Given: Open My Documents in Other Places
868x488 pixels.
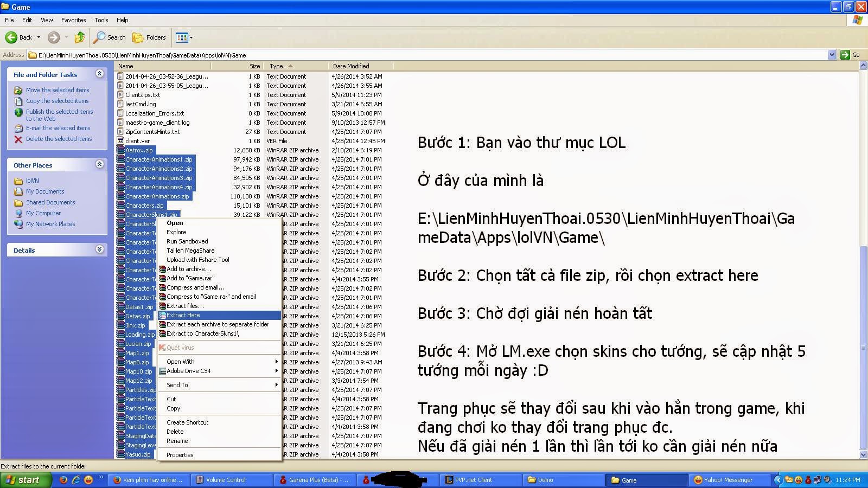Looking at the screenshot, I should [x=45, y=191].
